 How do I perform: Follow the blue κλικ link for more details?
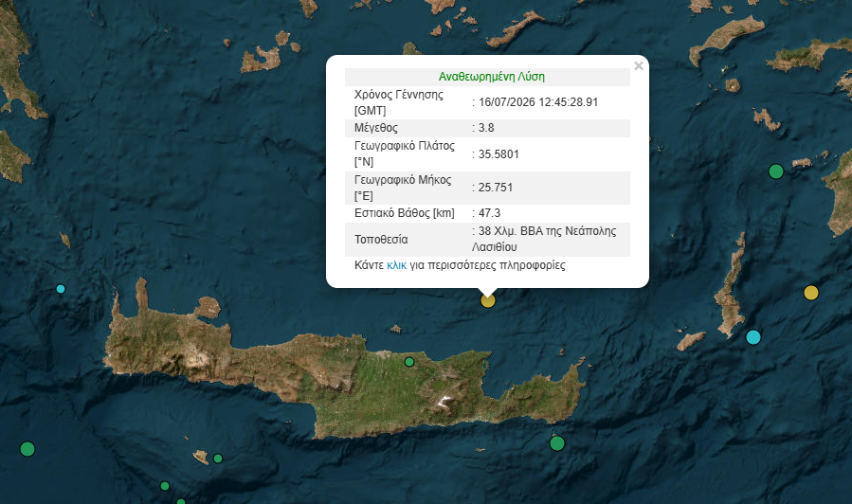[x=397, y=265]
